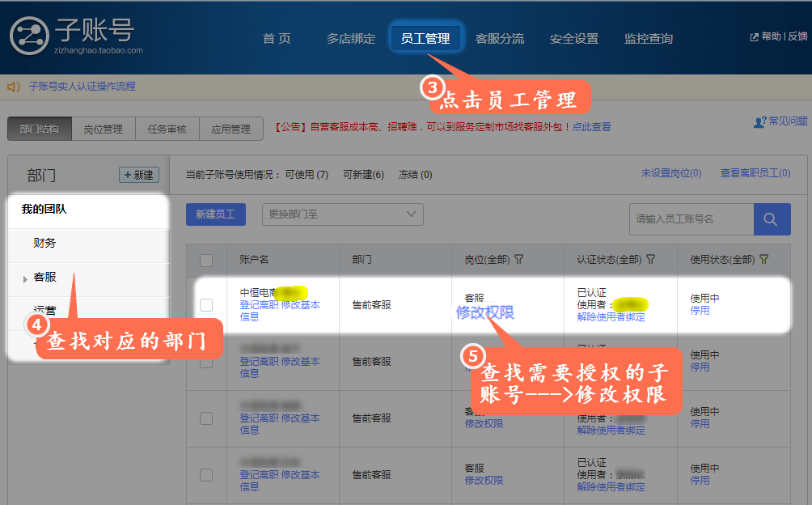Check the first employee row checkbox
This screenshot has height=505, width=812.
206,305
